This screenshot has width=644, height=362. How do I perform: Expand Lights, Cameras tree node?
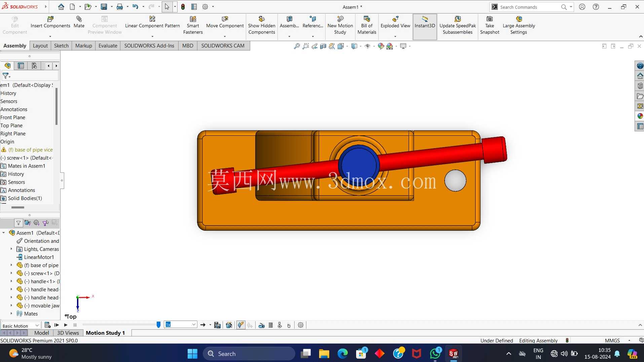[x=11, y=249]
